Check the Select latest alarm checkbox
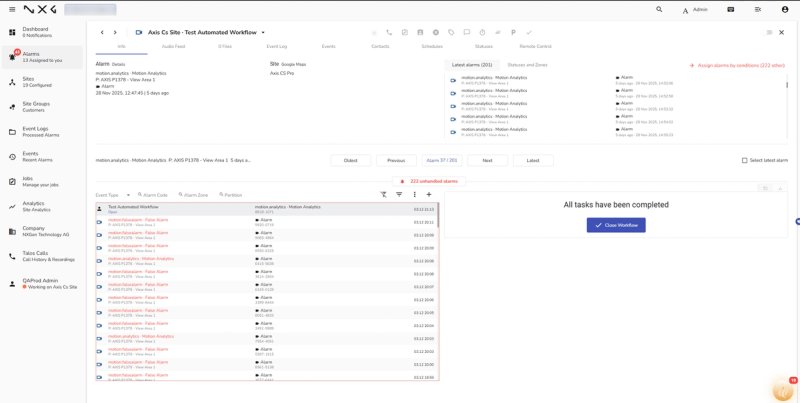The image size is (800, 403). tap(744, 160)
